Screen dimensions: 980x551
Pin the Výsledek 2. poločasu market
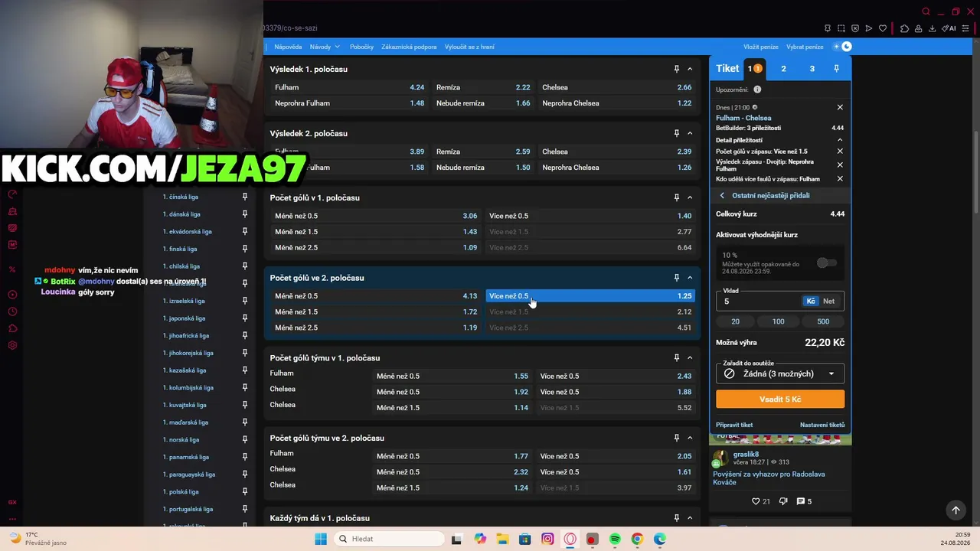(x=676, y=133)
